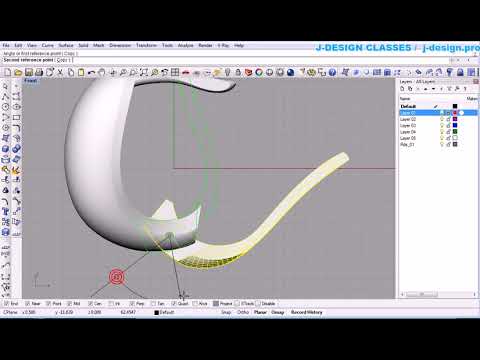Select the Pan hand tool icon

click(102, 72)
